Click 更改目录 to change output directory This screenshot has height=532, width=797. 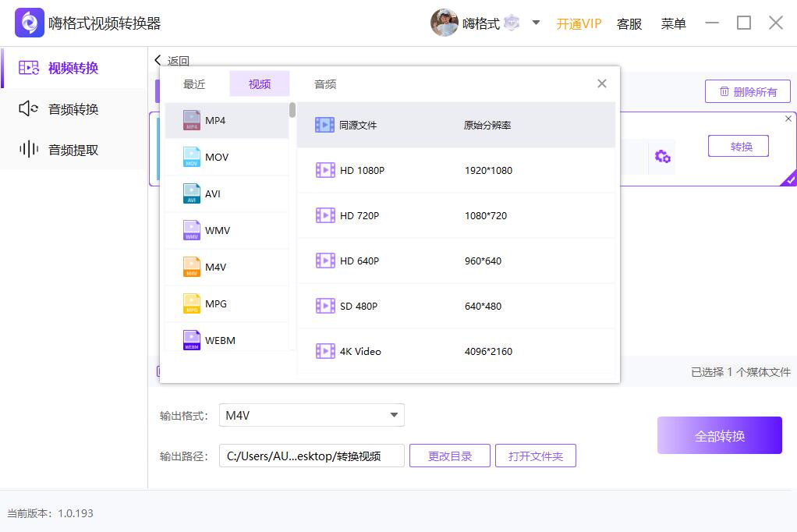coord(449,456)
